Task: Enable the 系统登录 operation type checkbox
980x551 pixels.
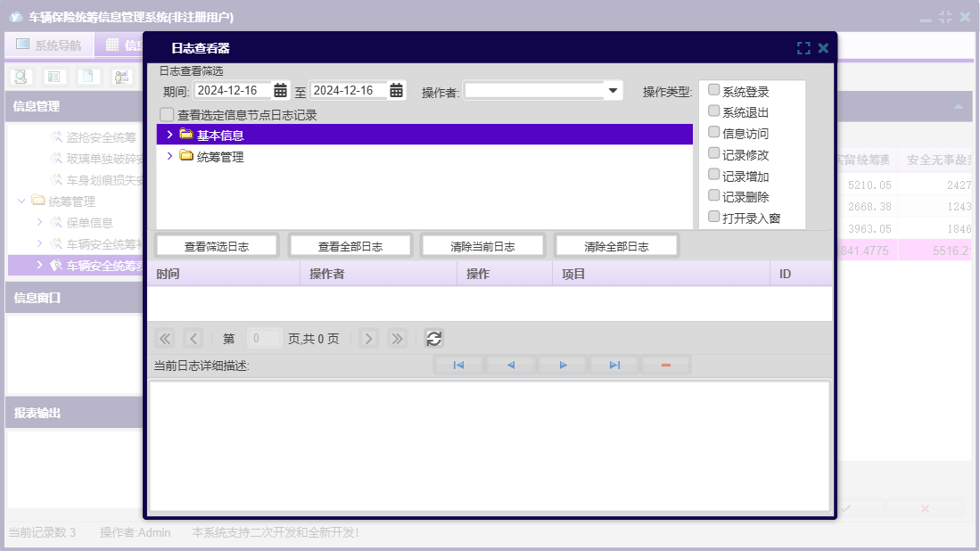Action: tap(713, 90)
